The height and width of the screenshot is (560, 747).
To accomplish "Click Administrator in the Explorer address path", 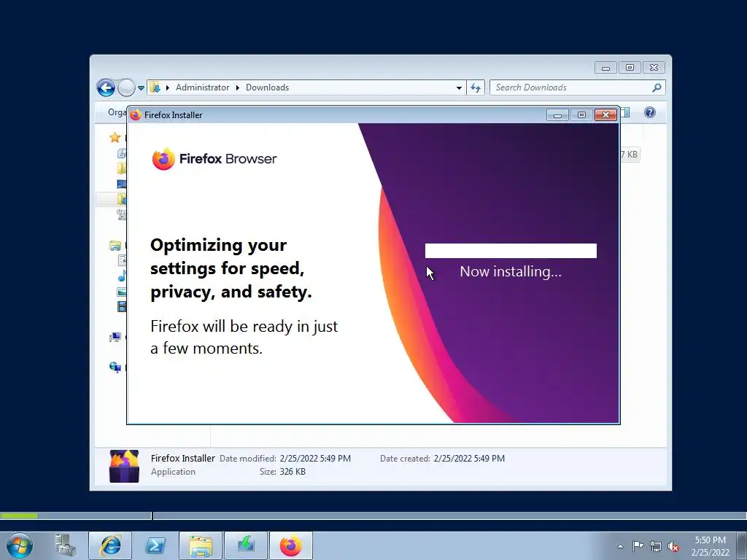I will click(203, 87).
